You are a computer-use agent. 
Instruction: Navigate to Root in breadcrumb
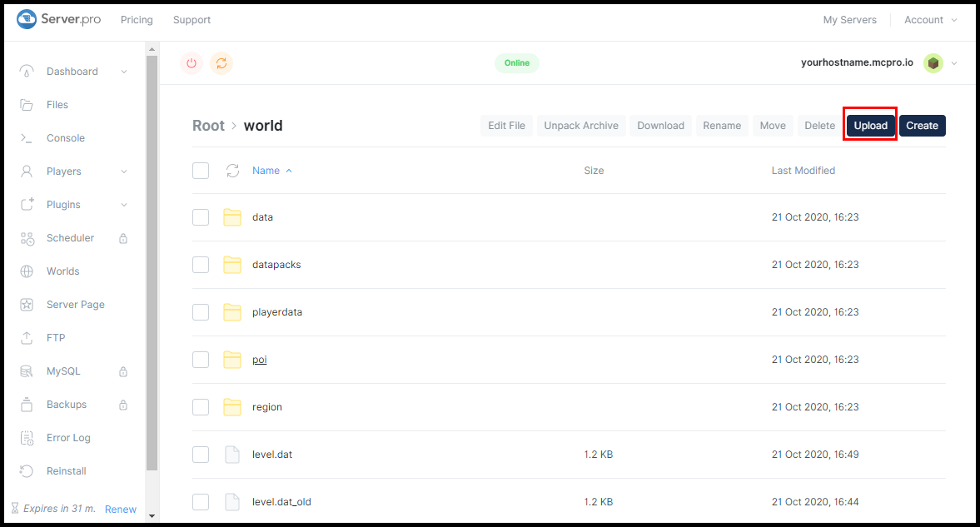click(x=208, y=126)
